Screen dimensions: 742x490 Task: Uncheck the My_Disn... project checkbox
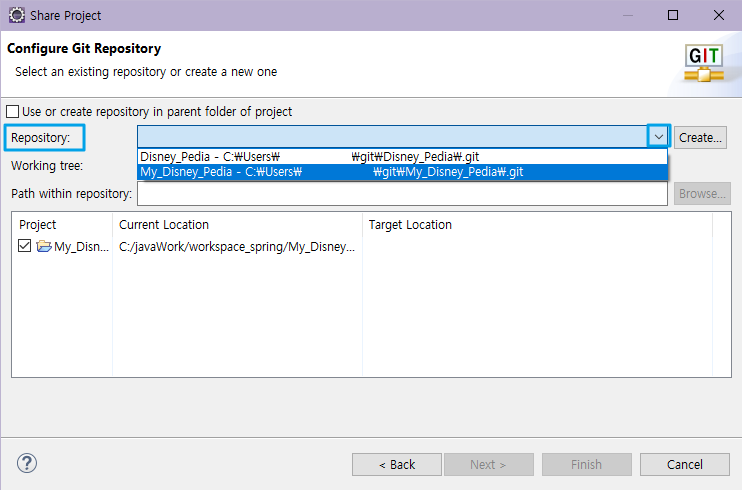point(24,246)
